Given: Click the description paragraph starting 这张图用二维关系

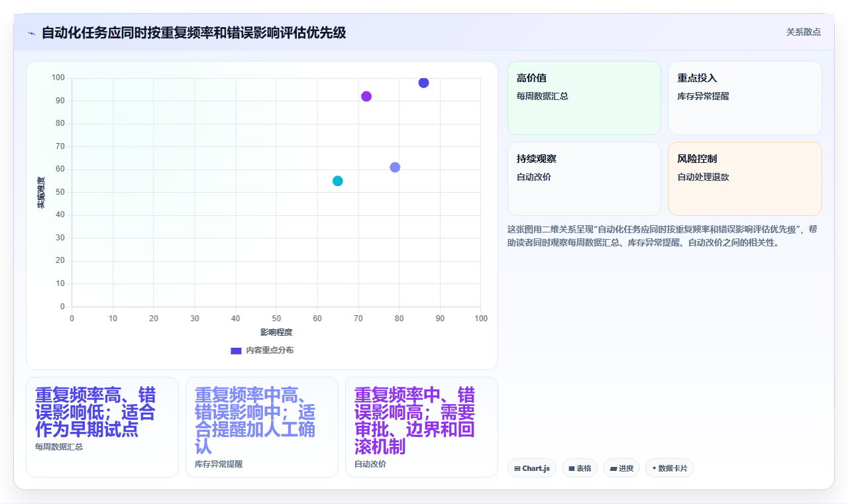Looking at the screenshot, I should point(663,236).
